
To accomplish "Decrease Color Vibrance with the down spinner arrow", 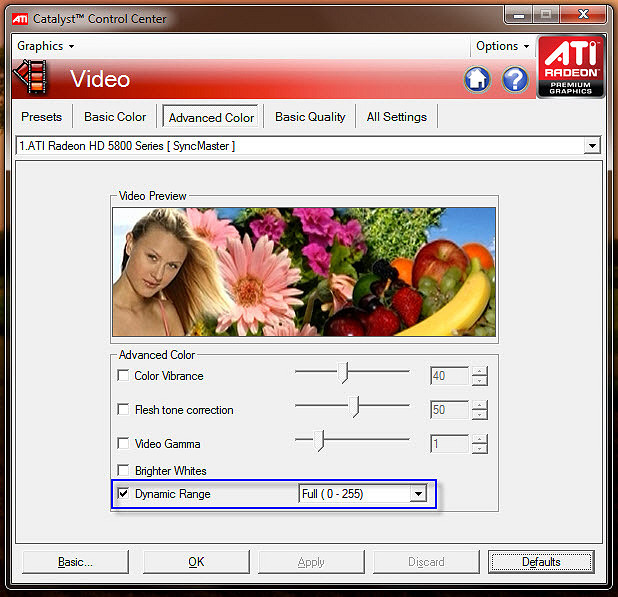I will click(479, 381).
